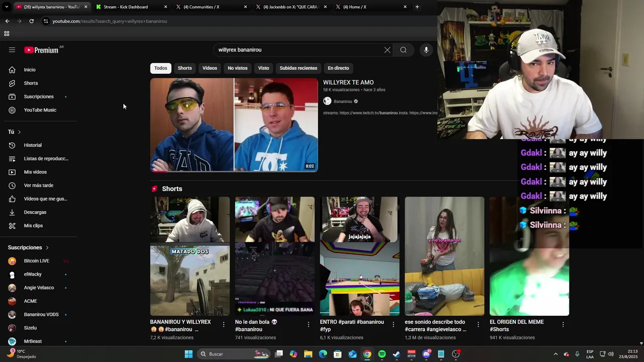Play the MATADO DOS short thumbnail

190,256
